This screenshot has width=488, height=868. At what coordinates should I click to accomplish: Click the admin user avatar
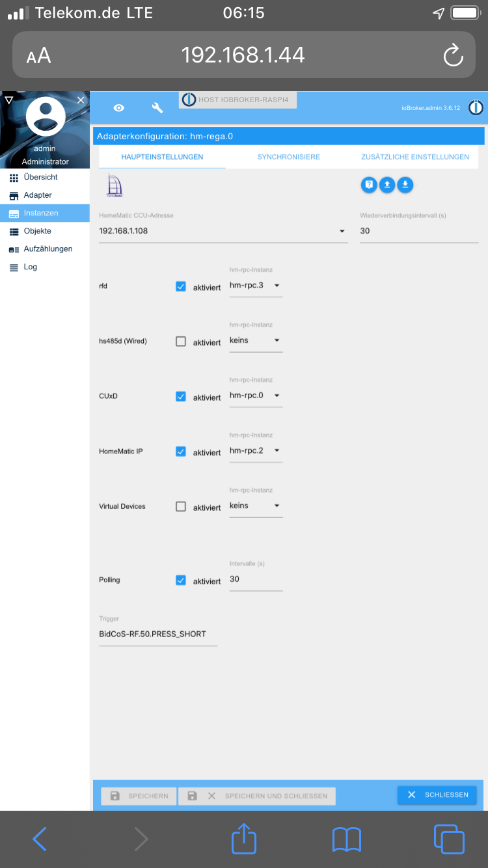point(45,117)
